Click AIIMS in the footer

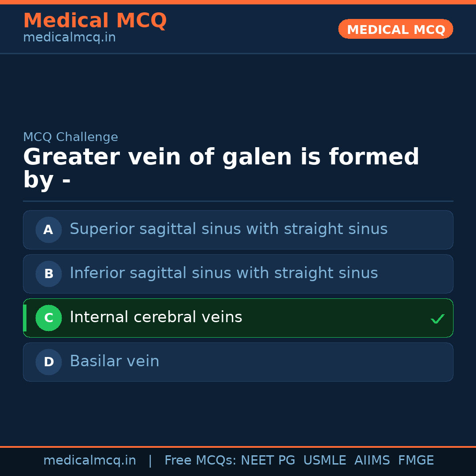coord(372,461)
